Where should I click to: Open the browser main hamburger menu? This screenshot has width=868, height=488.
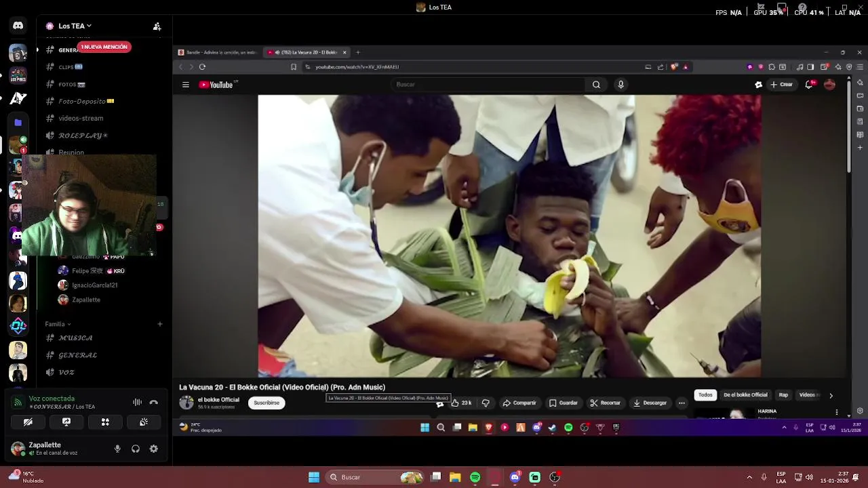[x=860, y=67]
